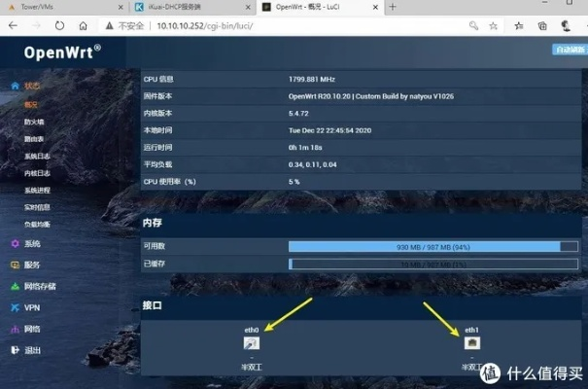This screenshot has width=588, height=389.
Task: Click the 网络 network icon in sidebar
Action: pyautogui.click(x=15, y=330)
